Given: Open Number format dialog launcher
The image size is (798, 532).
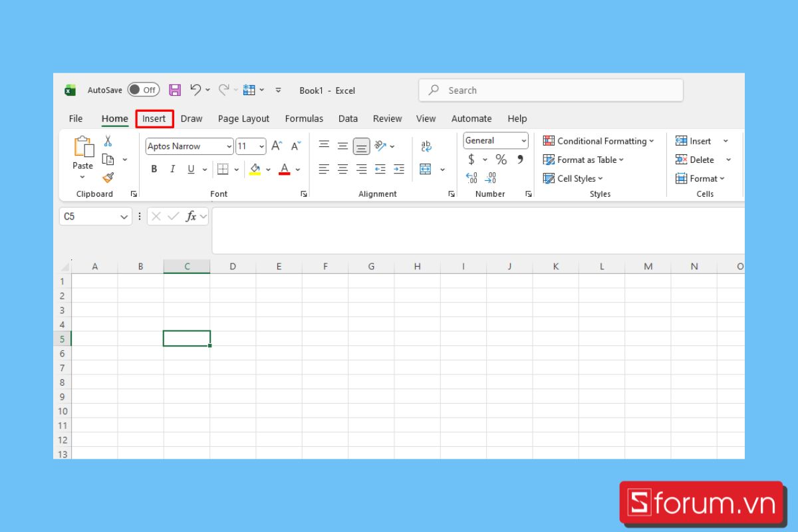Looking at the screenshot, I should [x=529, y=194].
